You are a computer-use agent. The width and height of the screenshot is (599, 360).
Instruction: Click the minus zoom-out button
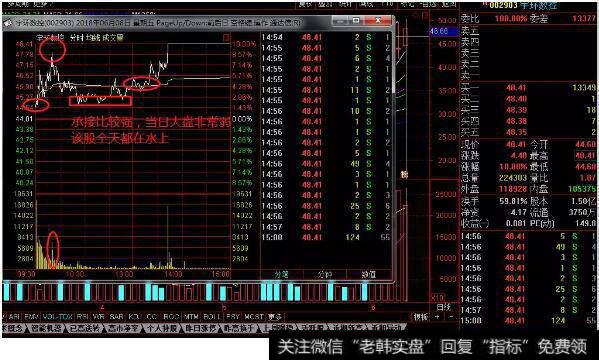pyautogui.click(x=451, y=317)
